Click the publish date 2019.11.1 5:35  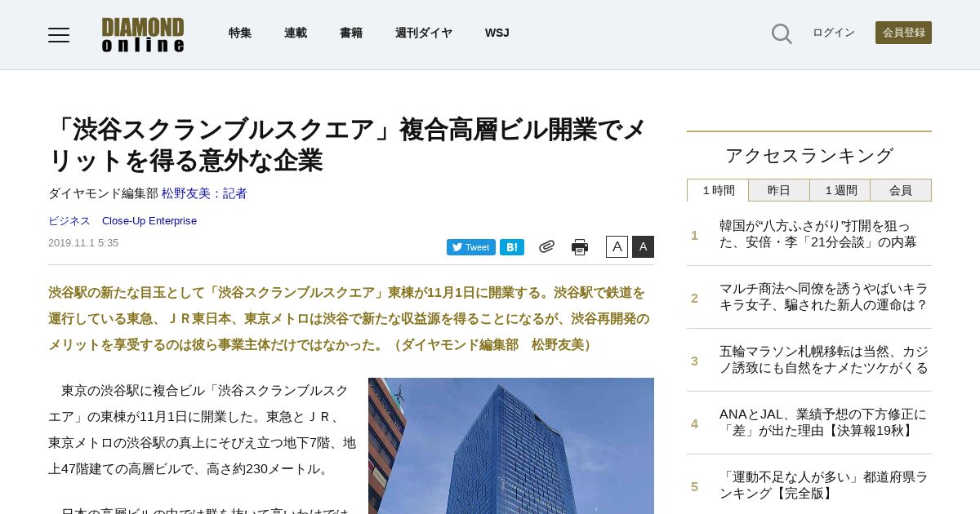click(83, 243)
